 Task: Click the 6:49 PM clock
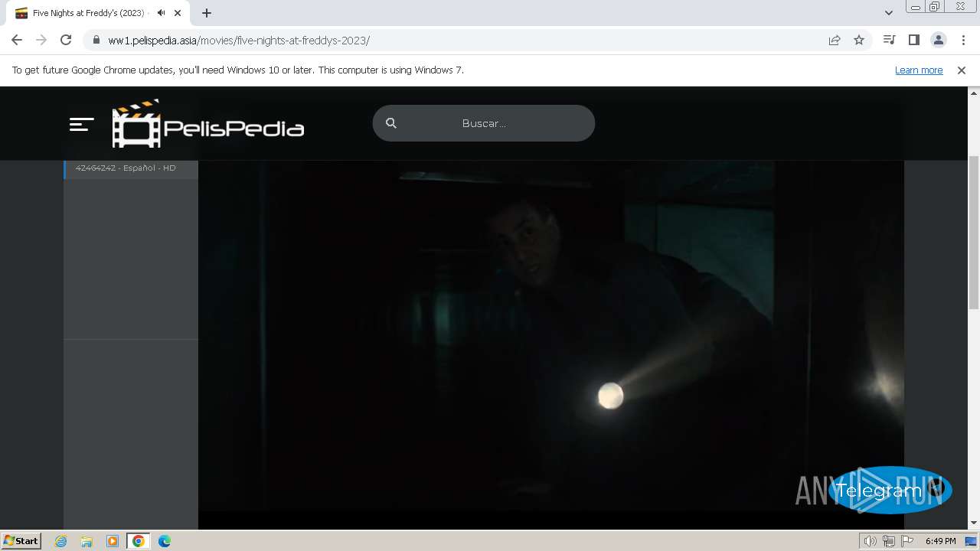click(x=941, y=541)
